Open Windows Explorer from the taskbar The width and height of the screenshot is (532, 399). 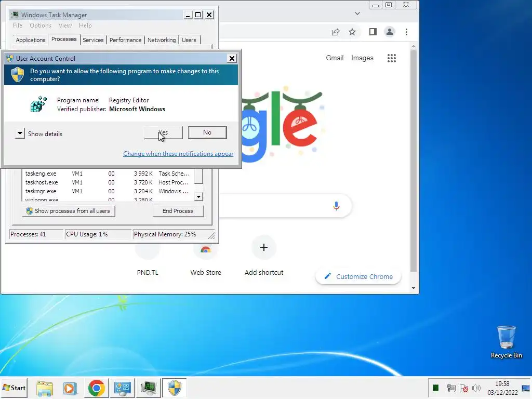(45, 388)
